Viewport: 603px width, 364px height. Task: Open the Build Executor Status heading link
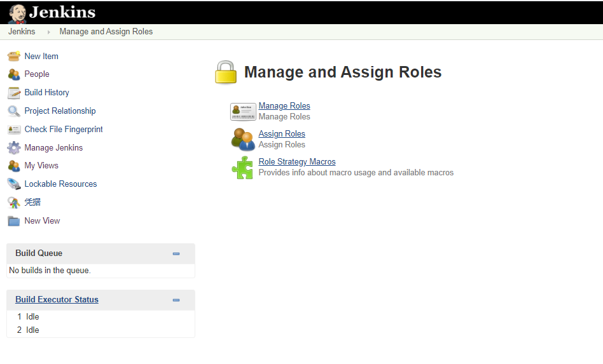[57, 300]
